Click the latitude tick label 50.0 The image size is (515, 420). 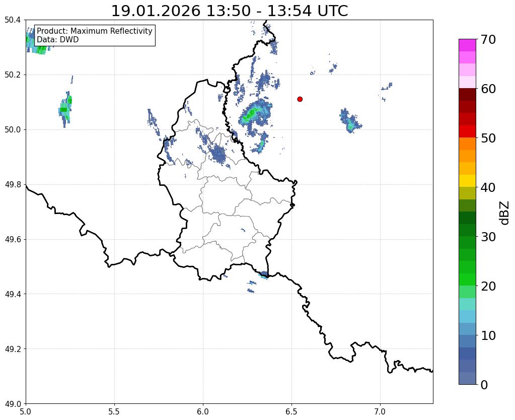pyautogui.click(x=13, y=130)
